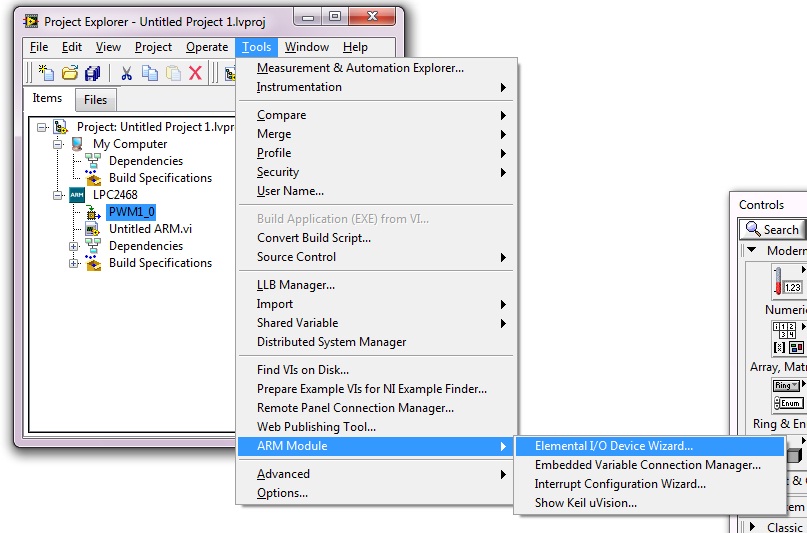Image resolution: width=807 pixels, height=533 pixels.
Task: Click the My Computer icon
Action: [77, 144]
